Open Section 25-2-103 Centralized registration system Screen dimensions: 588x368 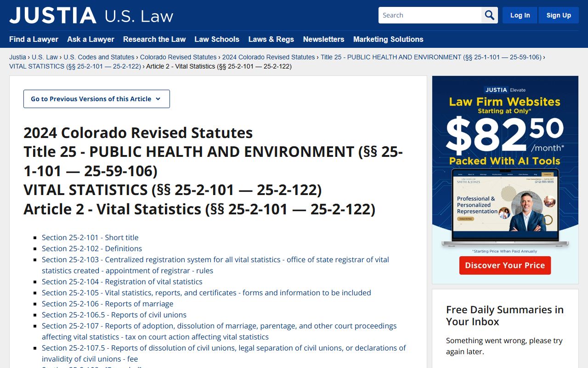pos(215,265)
